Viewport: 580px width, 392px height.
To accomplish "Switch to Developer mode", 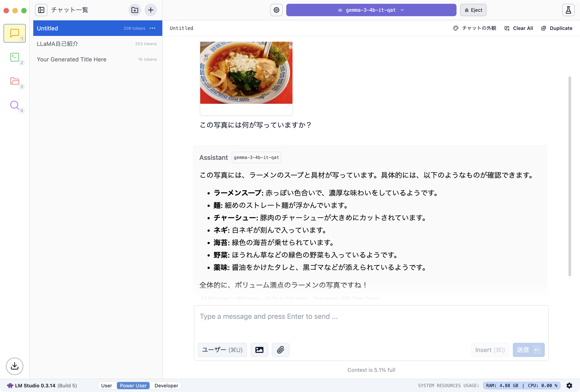I will [x=166, y=386].
